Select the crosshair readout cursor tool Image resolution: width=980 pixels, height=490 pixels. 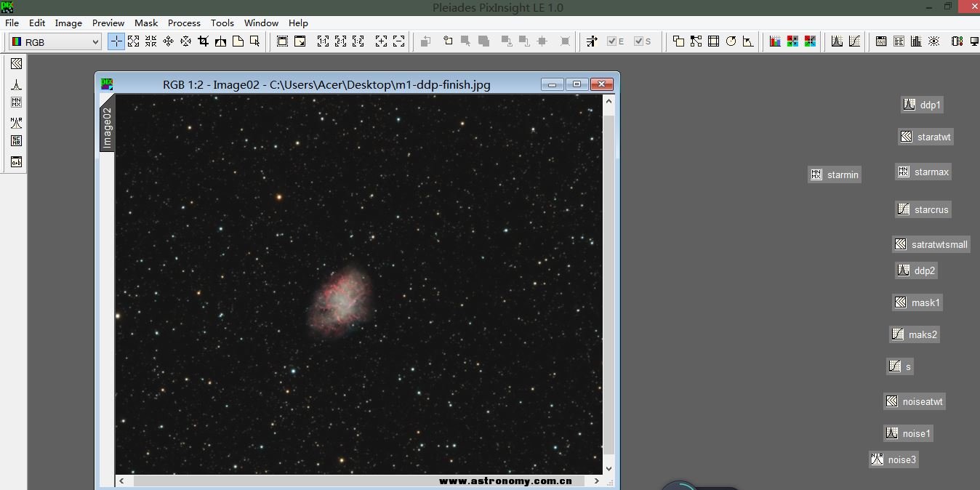point(116,41)
